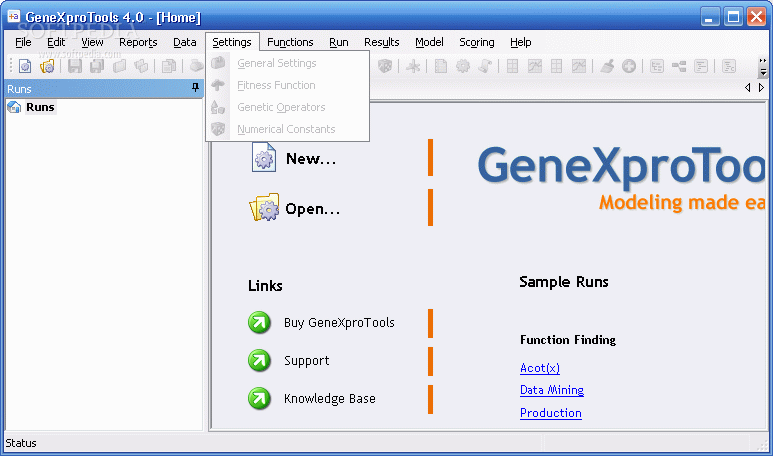Click the code listing icon marked with C
The image size is (773, 456).
[x=729, y=66]
